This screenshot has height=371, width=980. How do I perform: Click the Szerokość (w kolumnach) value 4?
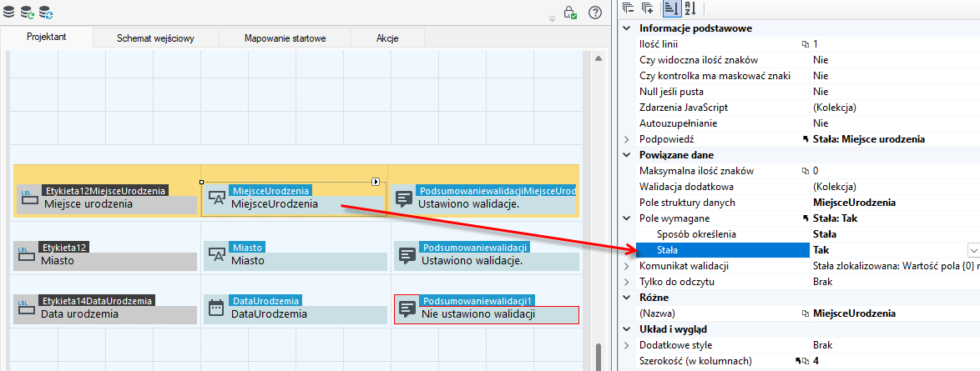point(816,361)
